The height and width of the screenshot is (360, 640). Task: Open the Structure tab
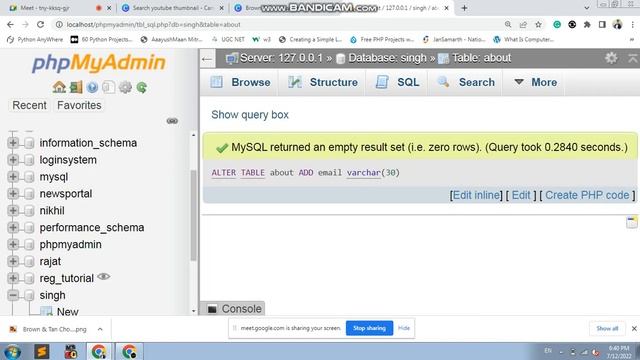click(322, 82)
